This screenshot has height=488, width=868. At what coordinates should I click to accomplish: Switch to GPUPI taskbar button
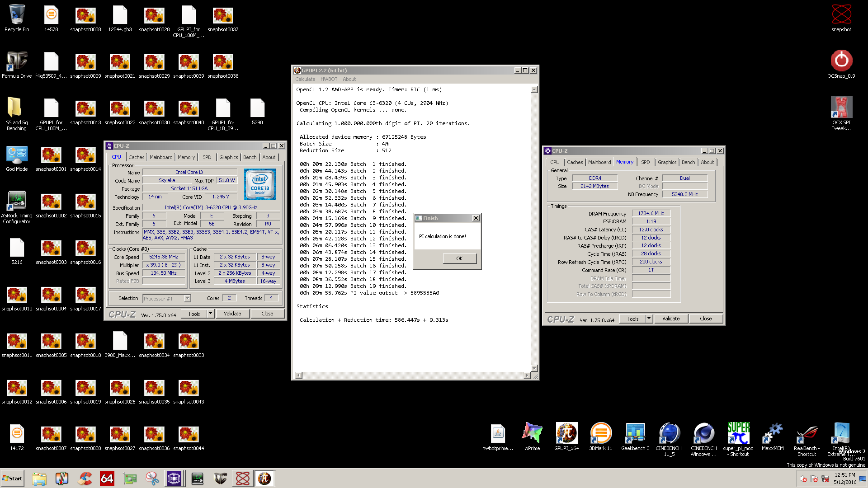tap(264, 479)
